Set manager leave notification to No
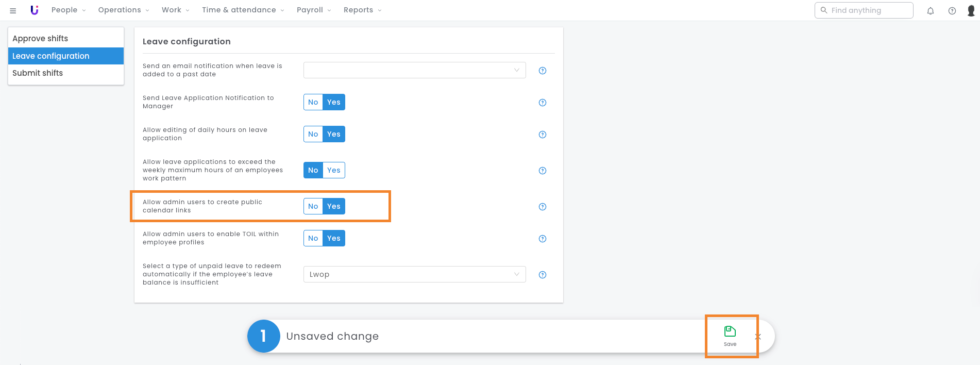The height and width of the screenshot is (365, 980). coord(313,102)
